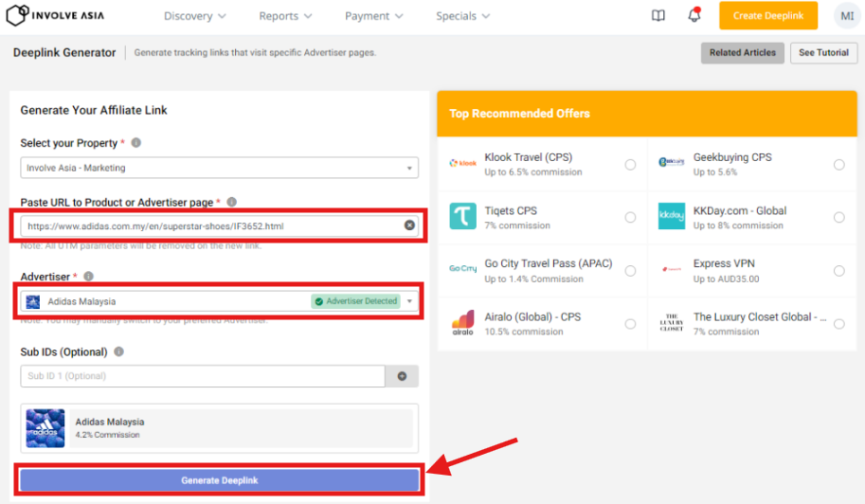Expand the Discovery menu
Screen dimensions: 865x504
tap(194, 16)
